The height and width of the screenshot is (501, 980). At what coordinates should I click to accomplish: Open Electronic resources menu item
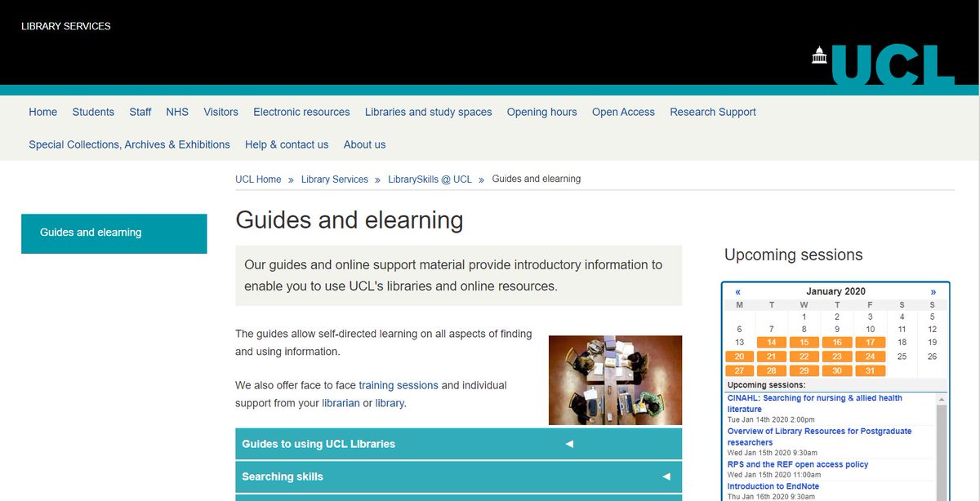click(x=301, y=112)
